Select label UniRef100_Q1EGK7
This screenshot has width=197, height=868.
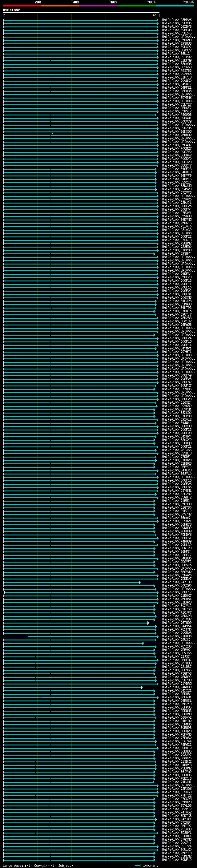[177, 596]
